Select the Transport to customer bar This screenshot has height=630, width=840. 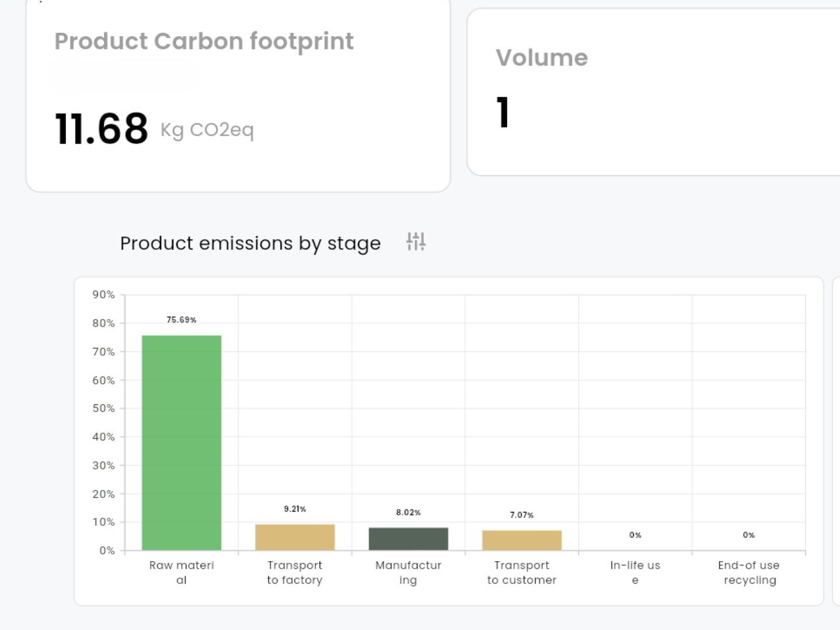click(521, 540)
